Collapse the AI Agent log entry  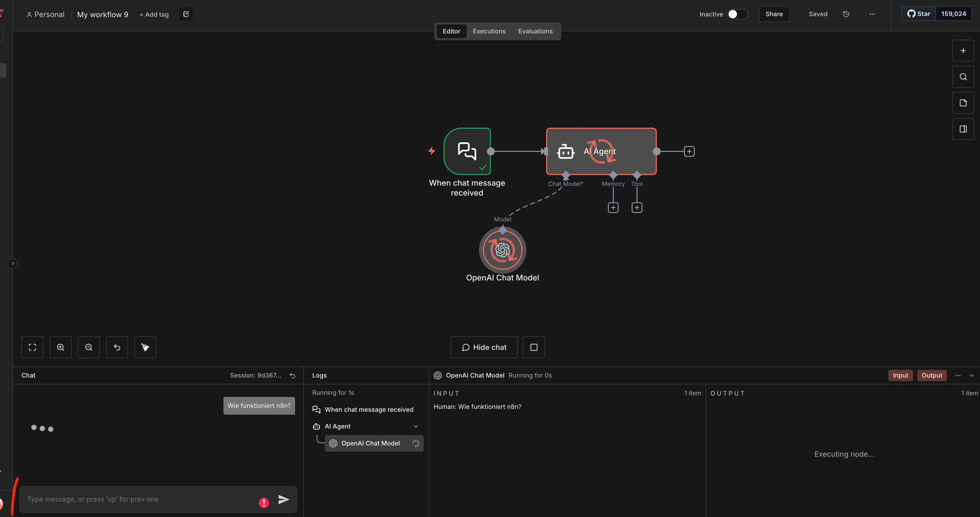coord(416,427)
